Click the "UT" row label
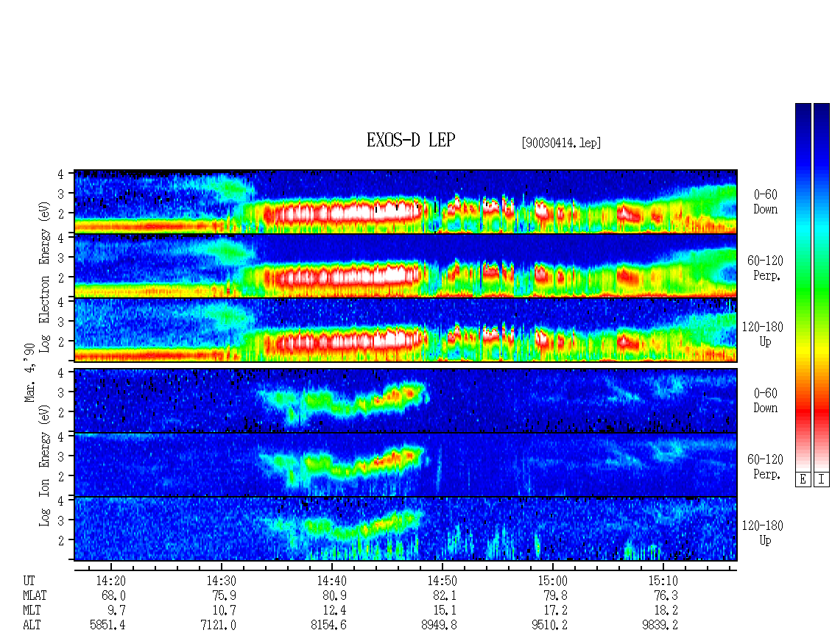 (x=29, y=581)
